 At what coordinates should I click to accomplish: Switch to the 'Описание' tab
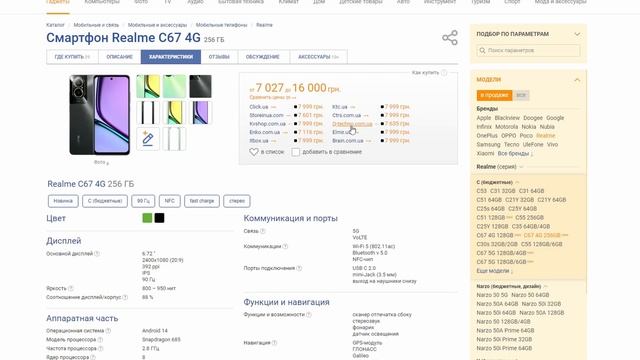120,57
